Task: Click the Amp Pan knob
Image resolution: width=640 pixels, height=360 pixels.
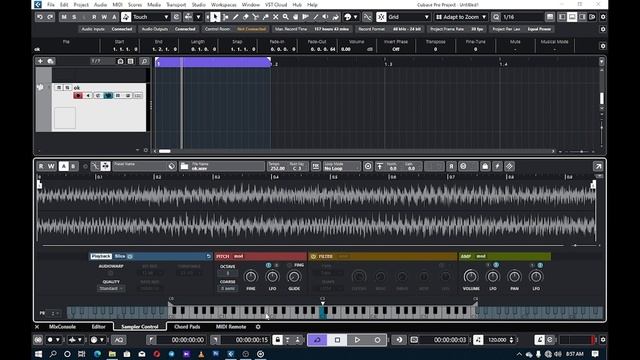Action: click(x=514, y=277)
